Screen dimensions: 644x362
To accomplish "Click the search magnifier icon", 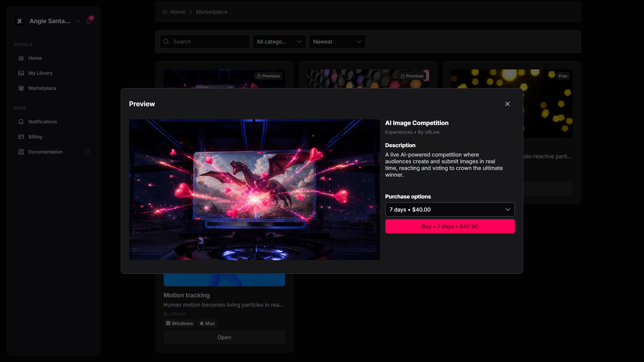I will tap(166, 42).
